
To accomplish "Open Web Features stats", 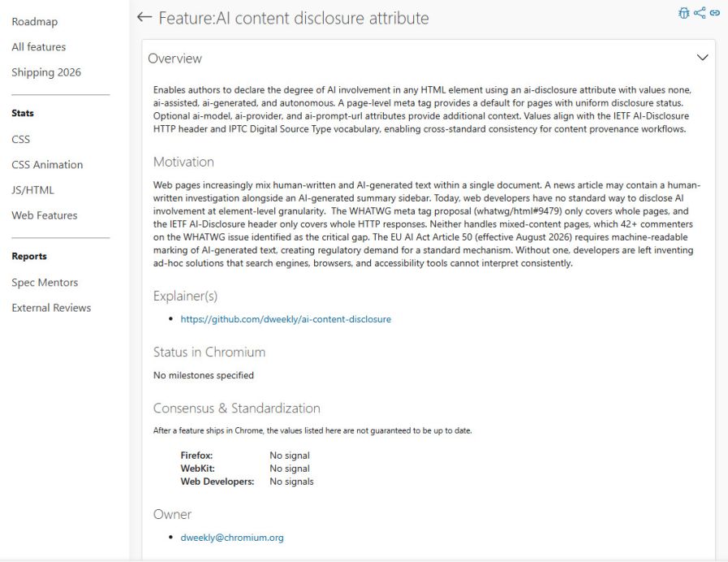I will 45,215.
